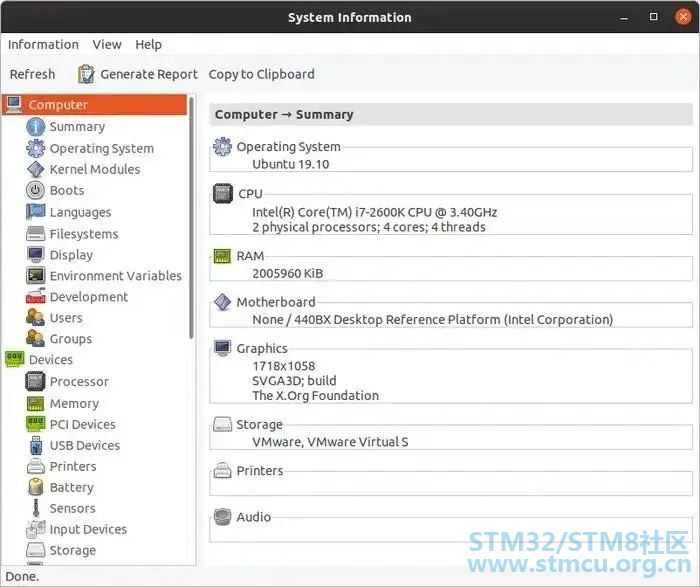This screenshot has width=700, height=587.
Task: Open the Help menu
Action: click(x=149, y=45)
